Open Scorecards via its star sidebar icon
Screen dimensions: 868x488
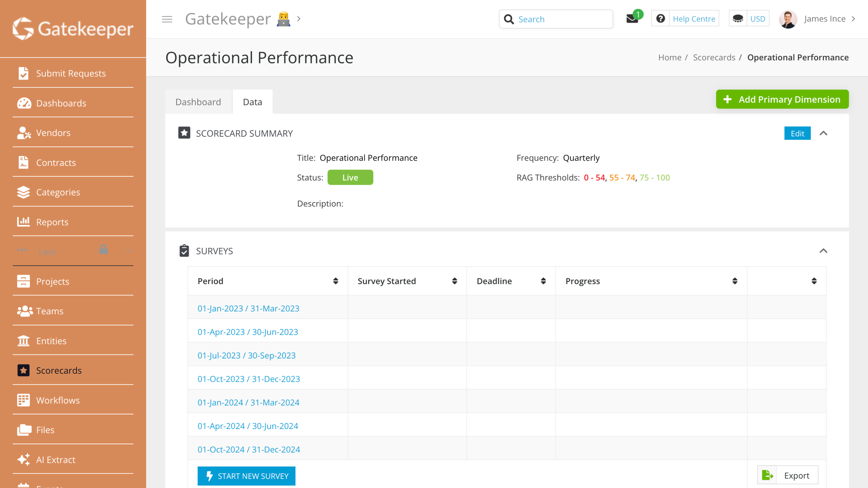coord(23,370)
